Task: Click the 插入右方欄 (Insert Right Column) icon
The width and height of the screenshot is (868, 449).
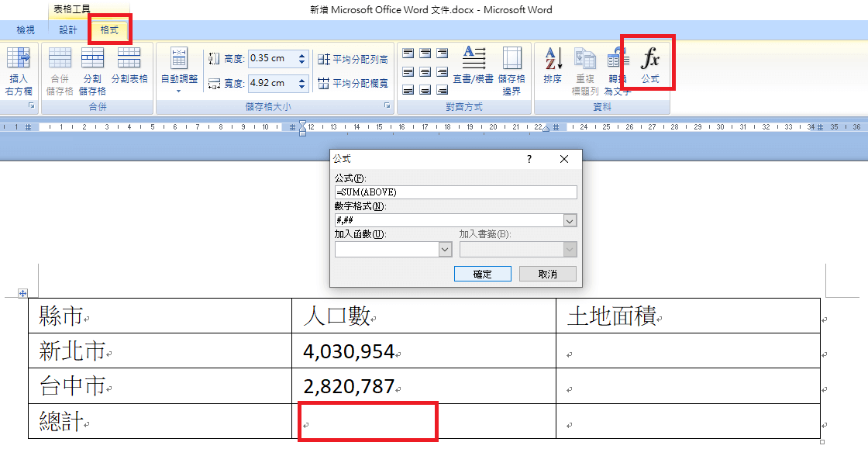Action: coord(19,59)
